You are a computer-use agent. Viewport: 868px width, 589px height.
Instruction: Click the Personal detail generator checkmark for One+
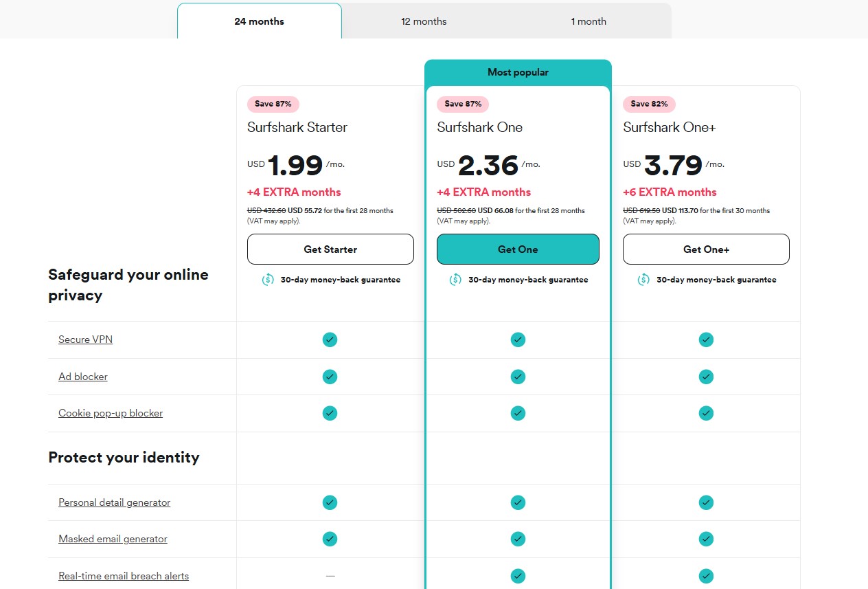pos(706,502)
